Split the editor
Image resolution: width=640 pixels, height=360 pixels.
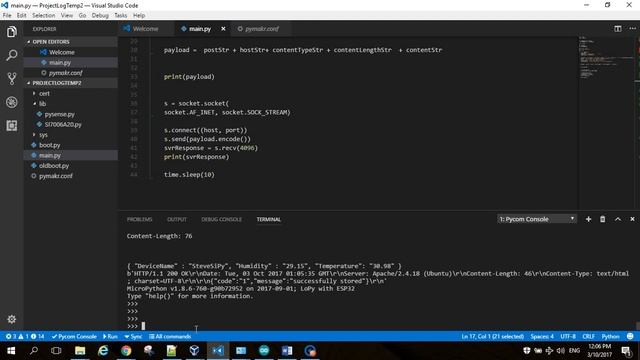618,29
